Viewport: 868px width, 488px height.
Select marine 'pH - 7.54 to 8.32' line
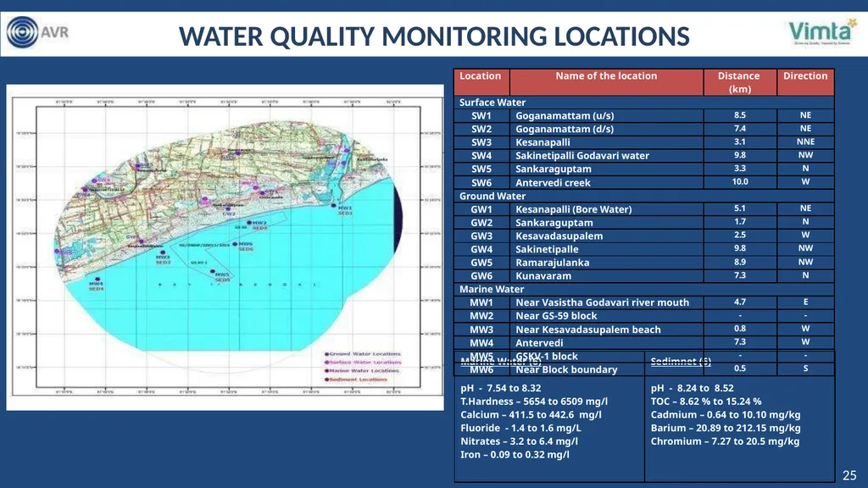click(500, 388)
